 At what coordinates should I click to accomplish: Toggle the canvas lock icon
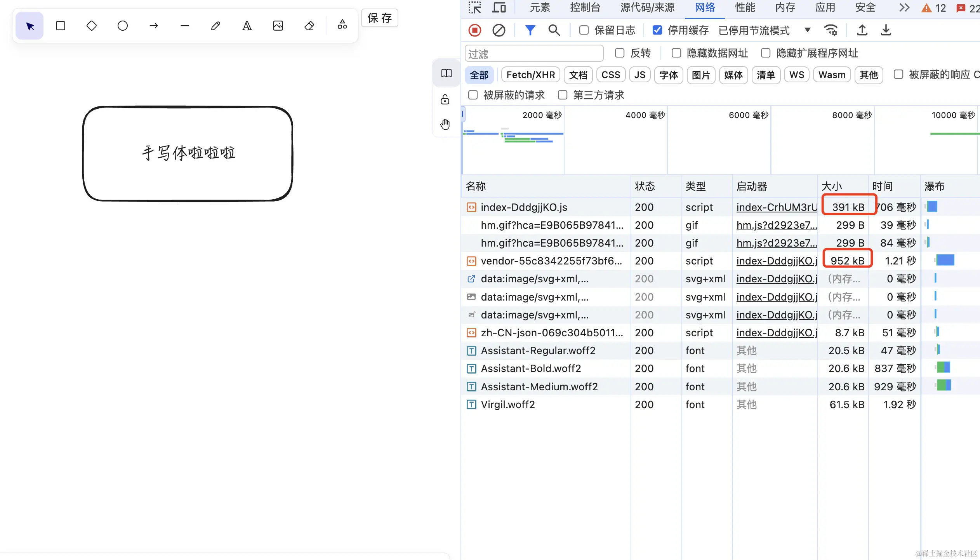[445, 99]
